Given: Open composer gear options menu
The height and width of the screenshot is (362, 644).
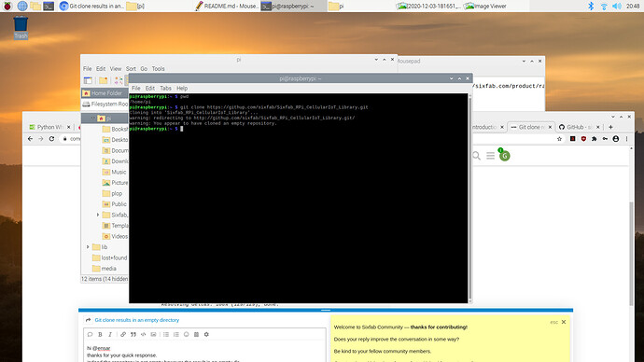Looking at the screenshot, I should coord(206,335).
